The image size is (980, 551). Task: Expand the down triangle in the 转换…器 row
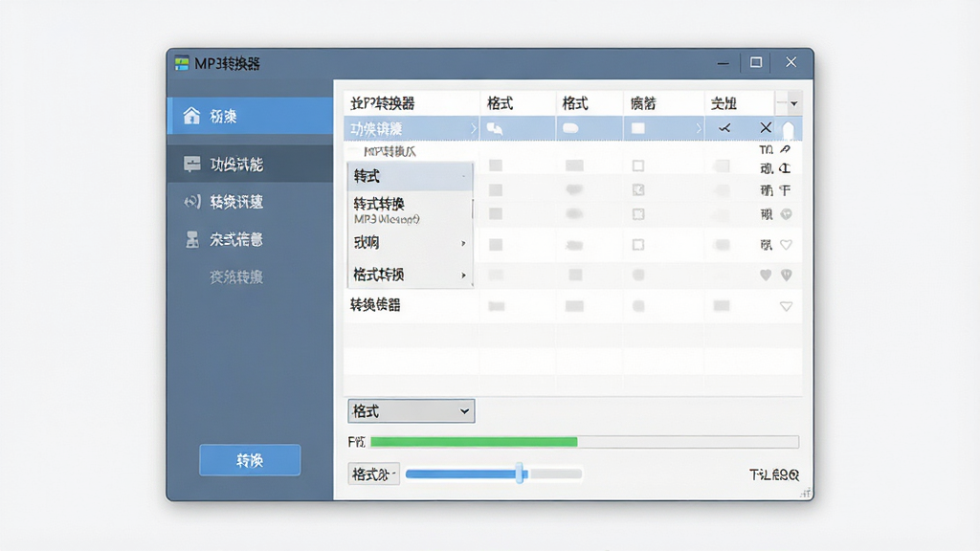click(787, 306)
